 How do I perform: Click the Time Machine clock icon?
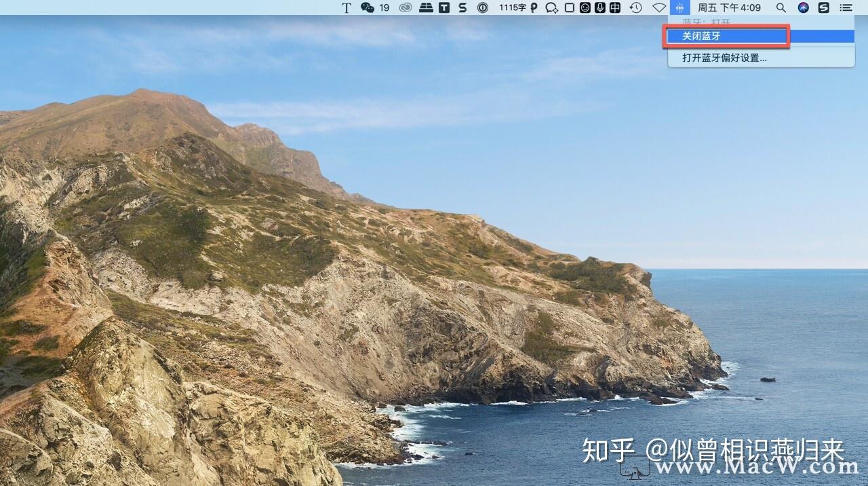coord(635,7)
